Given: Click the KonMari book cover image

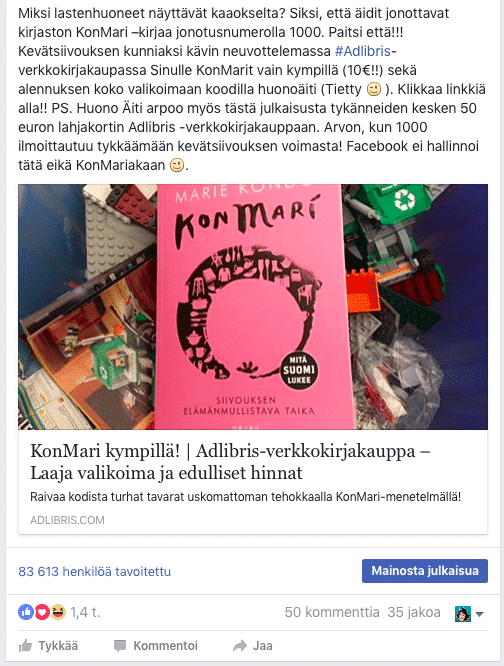Looking at the screenshot, I should click(x=253, y=307).
